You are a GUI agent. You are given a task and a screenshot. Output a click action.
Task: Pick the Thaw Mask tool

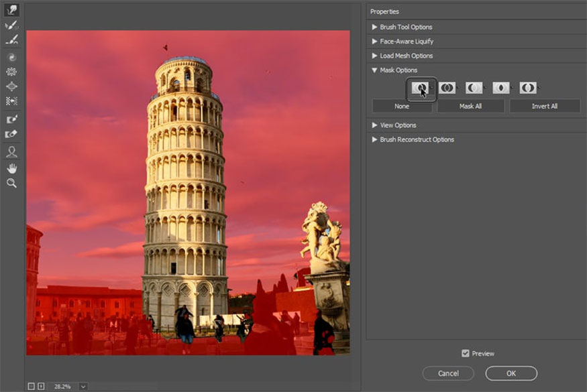point(11,134)
